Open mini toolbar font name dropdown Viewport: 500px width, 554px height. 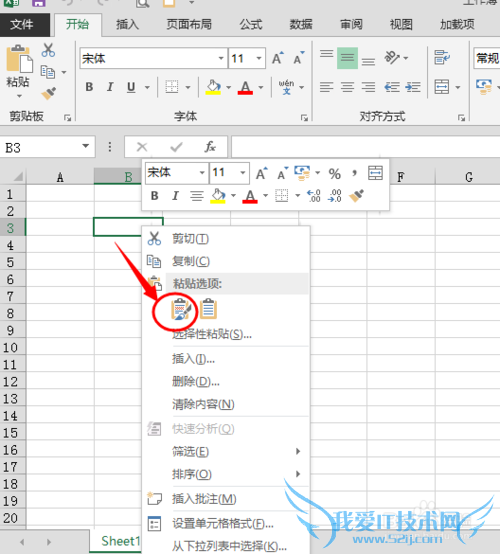[202, 173]
